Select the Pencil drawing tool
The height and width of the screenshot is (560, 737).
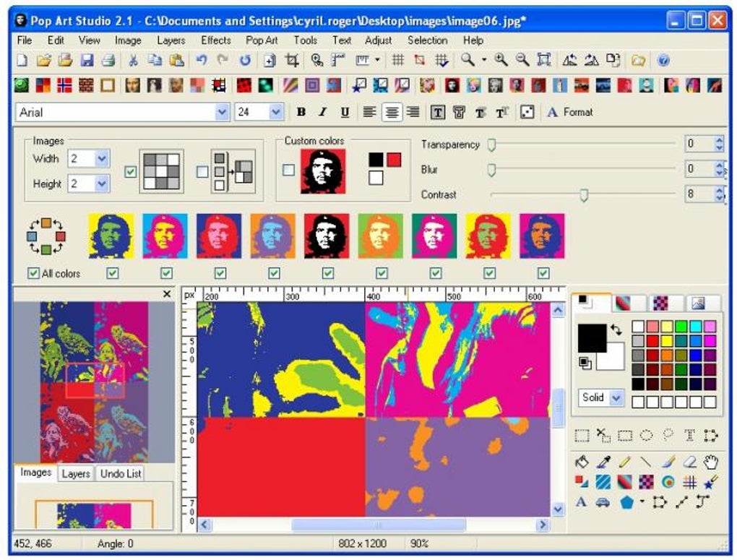(625, 462)
